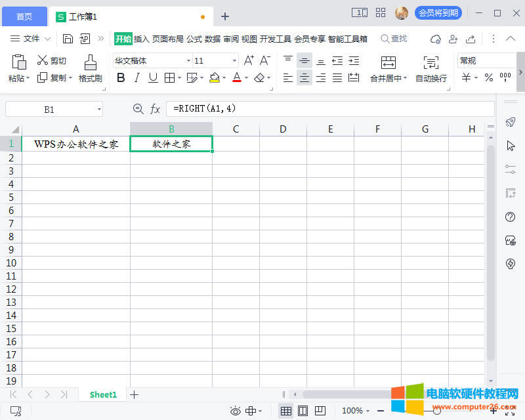Screen dimensions: 525x420
Task: Open the 插入 (Insert) ribbon tab
Action: tap(142, 39)
